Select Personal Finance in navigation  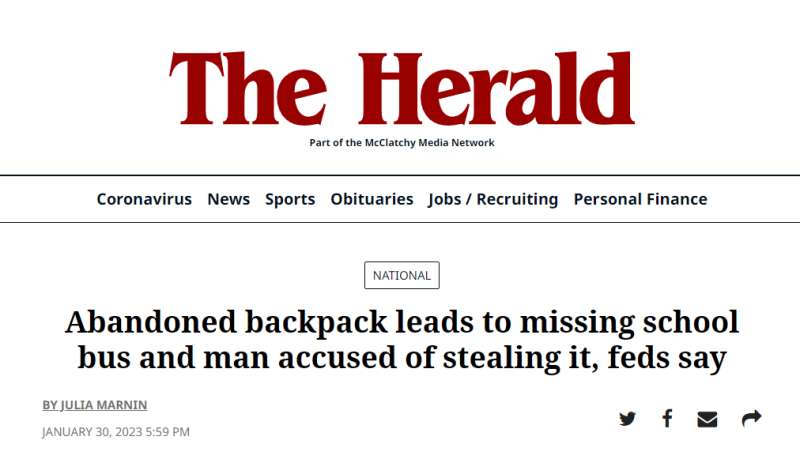point(640,199)
